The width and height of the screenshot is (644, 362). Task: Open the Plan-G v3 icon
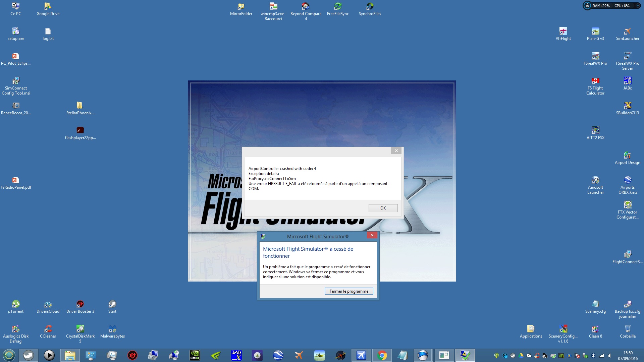[x=595, y=34]
